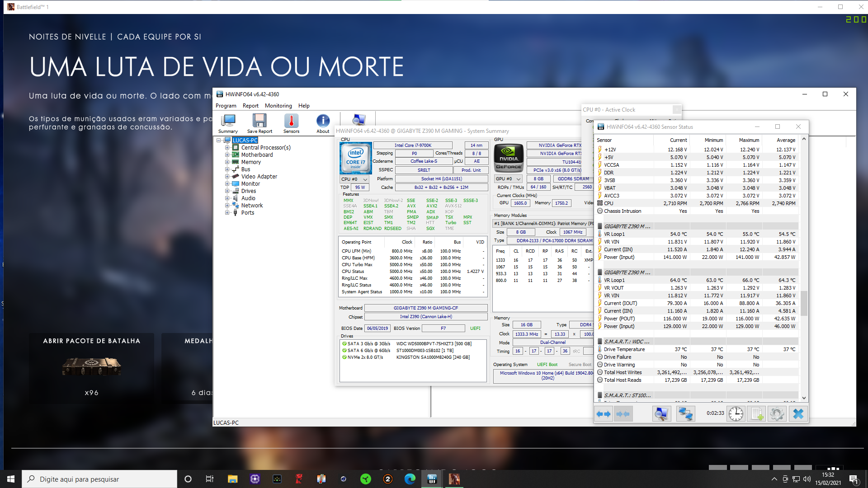Select the Total Host Writes row
This screenshot has height=488, width=868.
[697, 372]
